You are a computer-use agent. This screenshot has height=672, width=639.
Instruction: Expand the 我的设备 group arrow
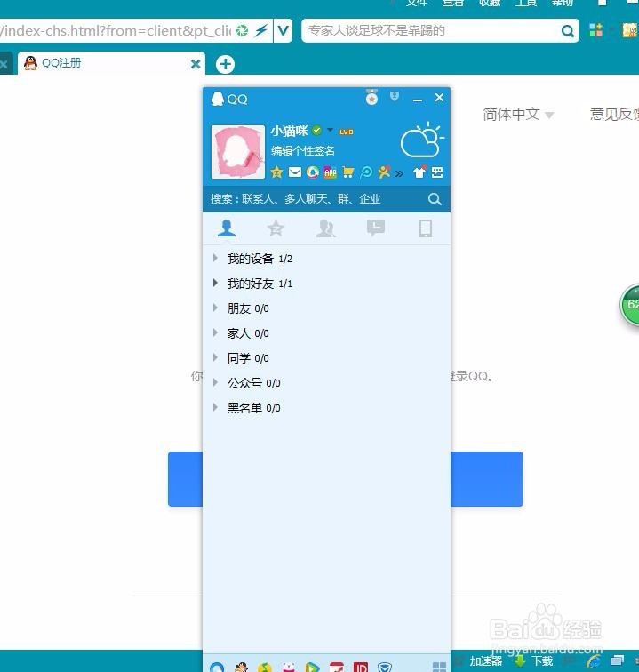216,258
